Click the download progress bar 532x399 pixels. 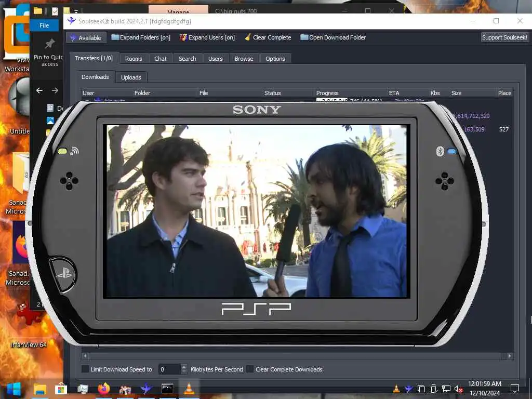pyautogui.click(x=352, y=100)
